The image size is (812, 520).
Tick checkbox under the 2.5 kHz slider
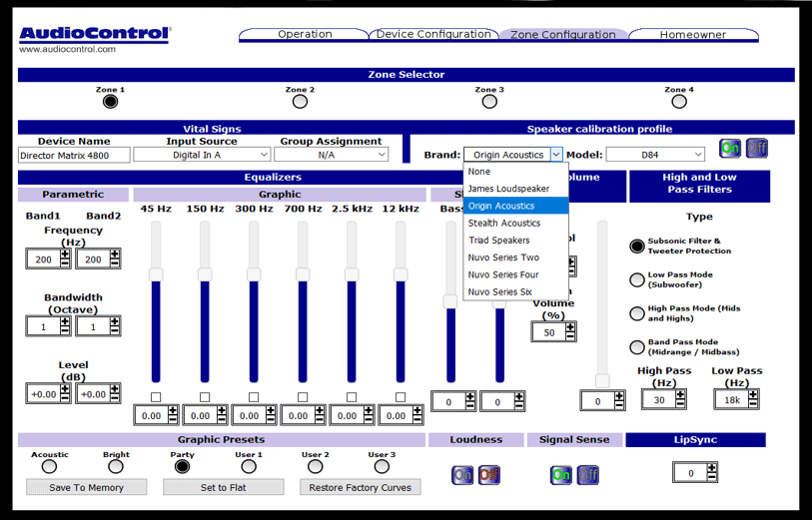[x=352, y=397]
